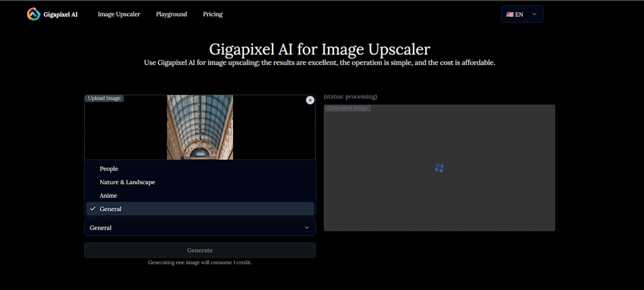This screenshot has width=644, height=290.
Task: Click the Gigapixel AI for Image Upscaler heading
Action: 319,49
